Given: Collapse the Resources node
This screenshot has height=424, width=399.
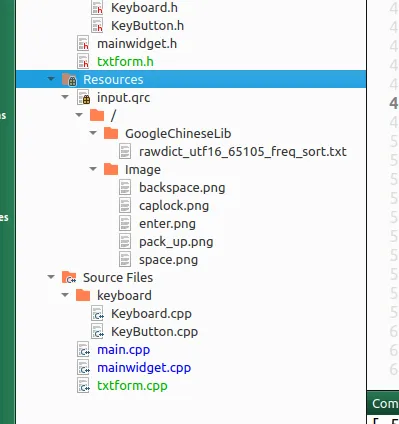Looking at the screenshot, I should point(51,79).
